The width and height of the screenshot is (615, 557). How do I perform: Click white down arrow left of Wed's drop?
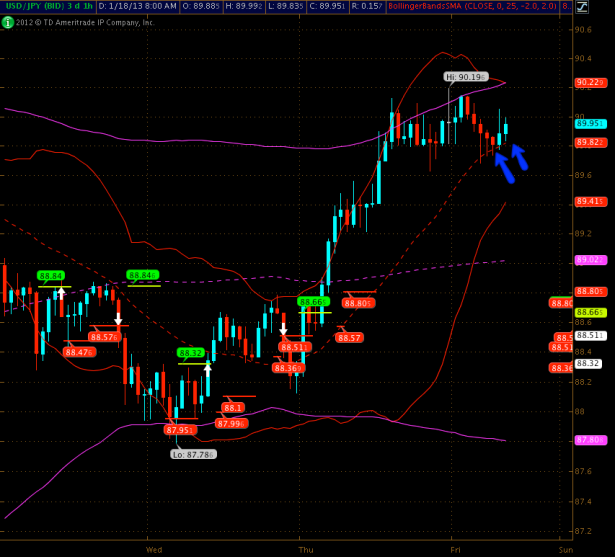click(x=118, y=319)
